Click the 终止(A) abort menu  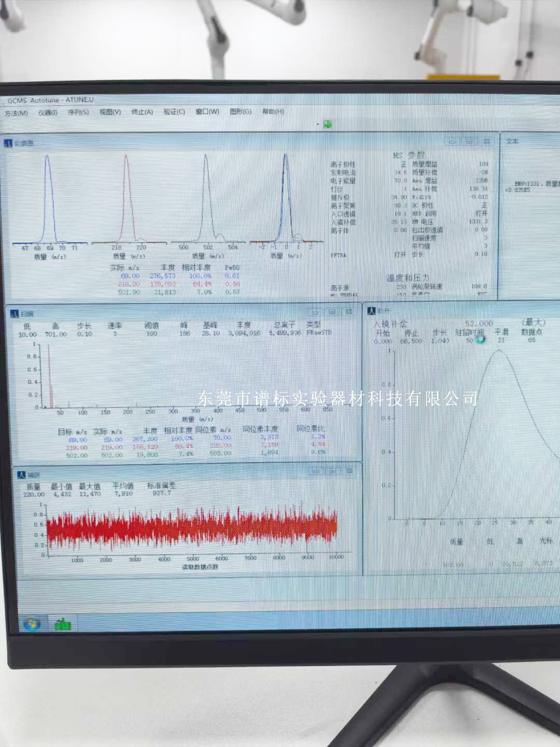click(x=142, y=112)
